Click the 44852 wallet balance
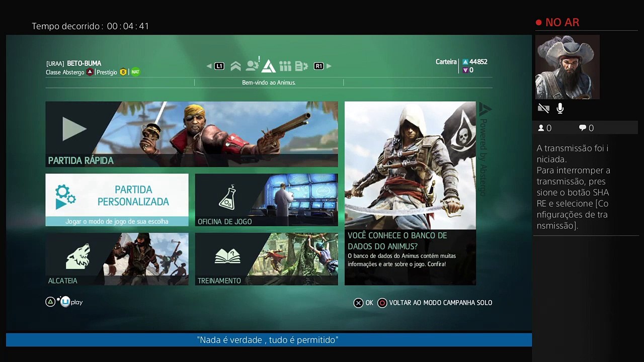 coord(478,62)
